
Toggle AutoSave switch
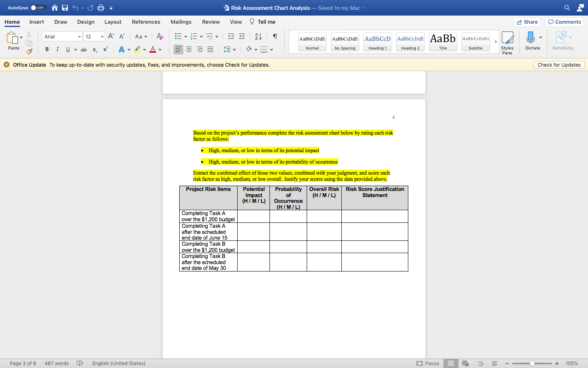[x=38, y=8]
